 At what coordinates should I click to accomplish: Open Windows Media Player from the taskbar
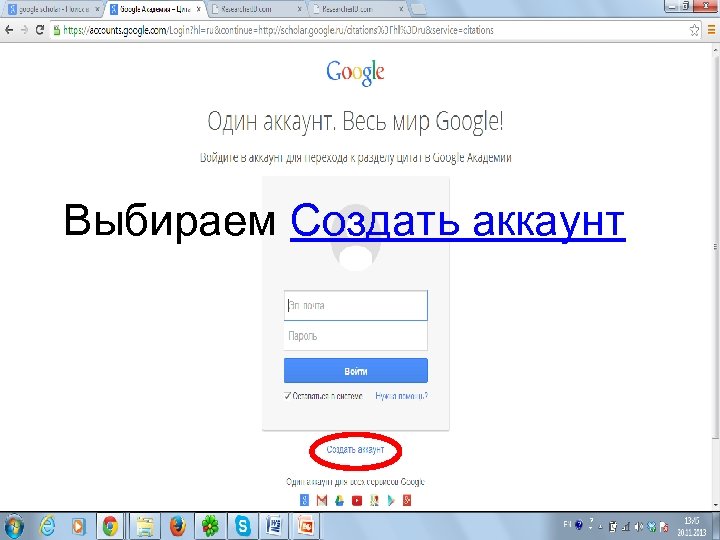[x=79, y=526]
